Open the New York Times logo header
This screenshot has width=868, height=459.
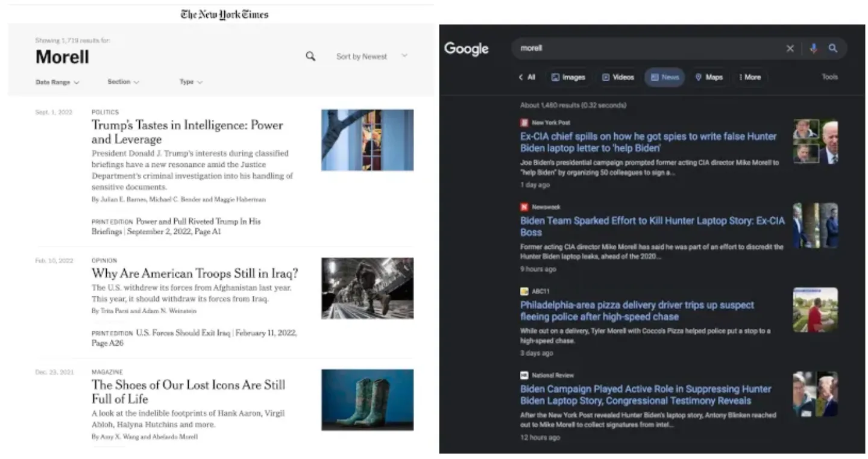(x=224, y=14)
